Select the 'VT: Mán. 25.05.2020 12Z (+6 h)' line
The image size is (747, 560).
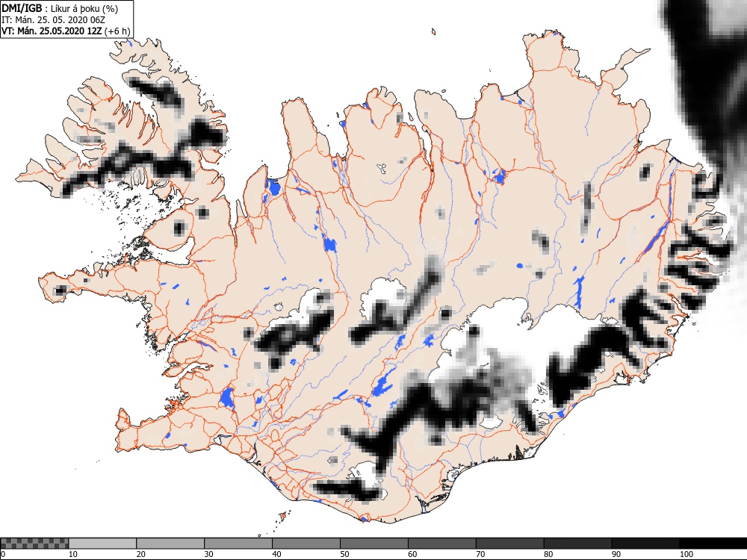(66, 31)
